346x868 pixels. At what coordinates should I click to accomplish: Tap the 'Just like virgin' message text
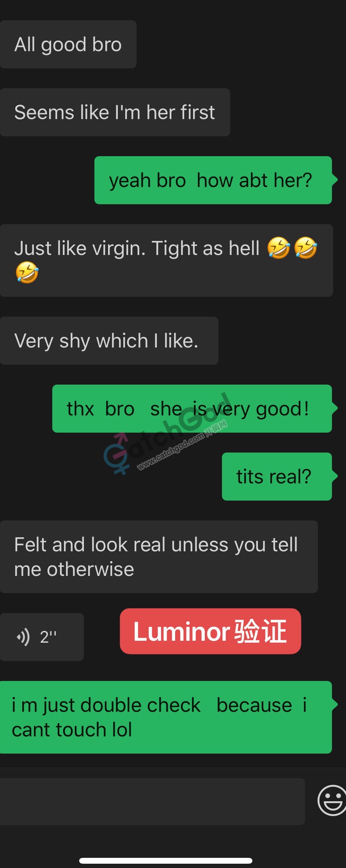[137, 248]
